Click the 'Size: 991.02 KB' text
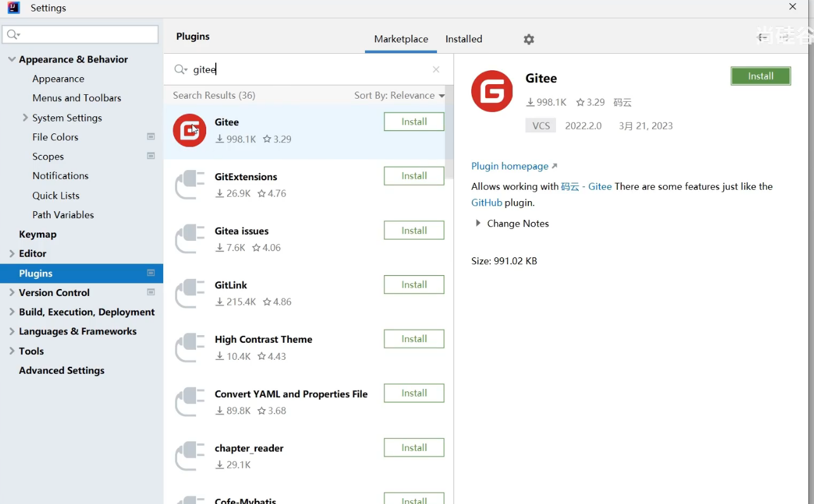 504,261
